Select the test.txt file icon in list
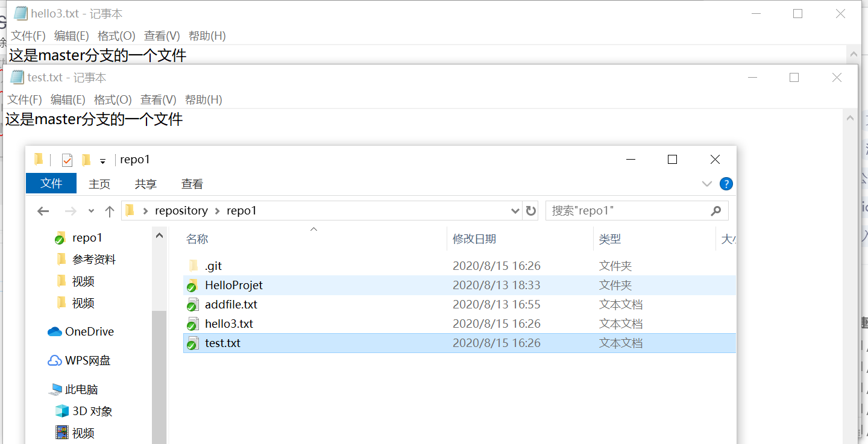Screen dimensions: 868x444 click(192, 343)
